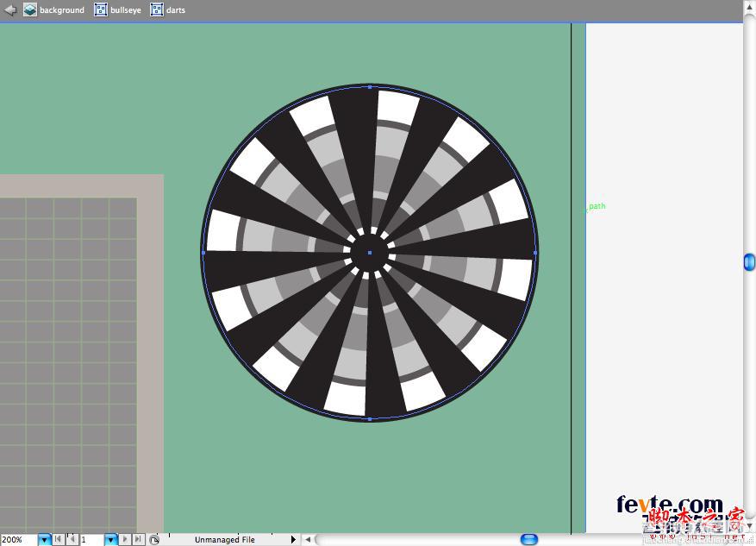The image size is (756, 546).
Task: Click the round file status icon in status bar
Action: click(154, 540)
